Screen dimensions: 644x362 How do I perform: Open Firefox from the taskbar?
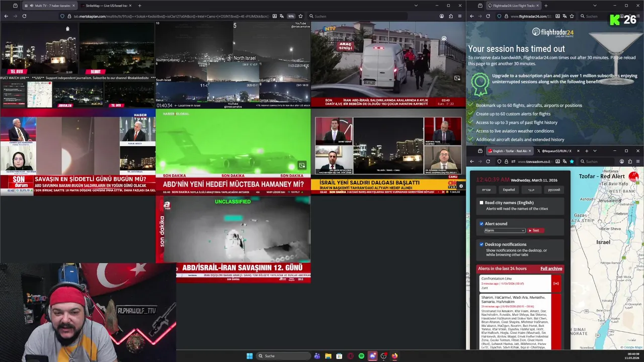pyautogui.click(x=394, y=356)
